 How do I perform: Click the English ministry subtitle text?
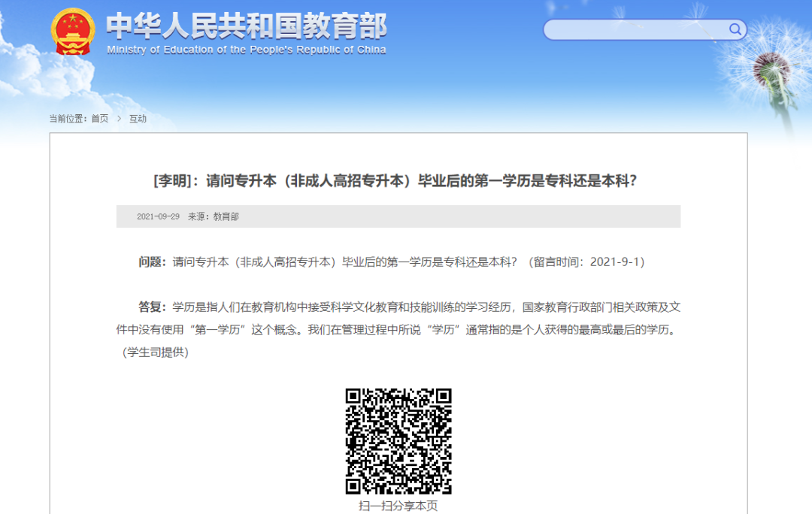pos(248,50)
